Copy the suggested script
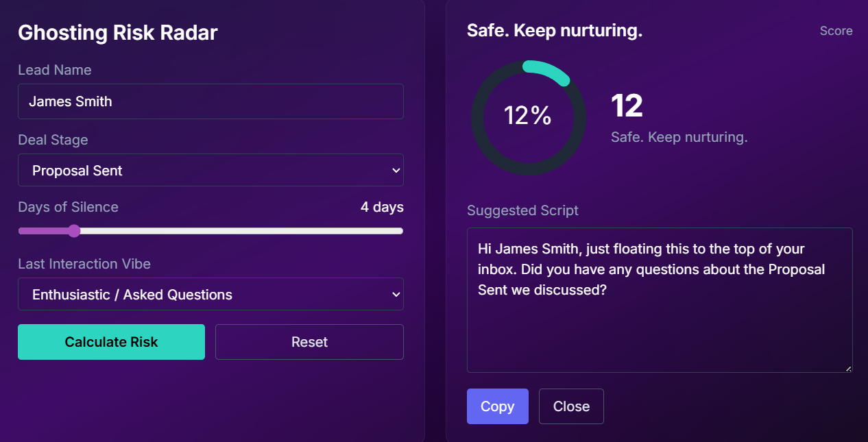The height and width of the screenshot is (442, 868). (497, 406)
